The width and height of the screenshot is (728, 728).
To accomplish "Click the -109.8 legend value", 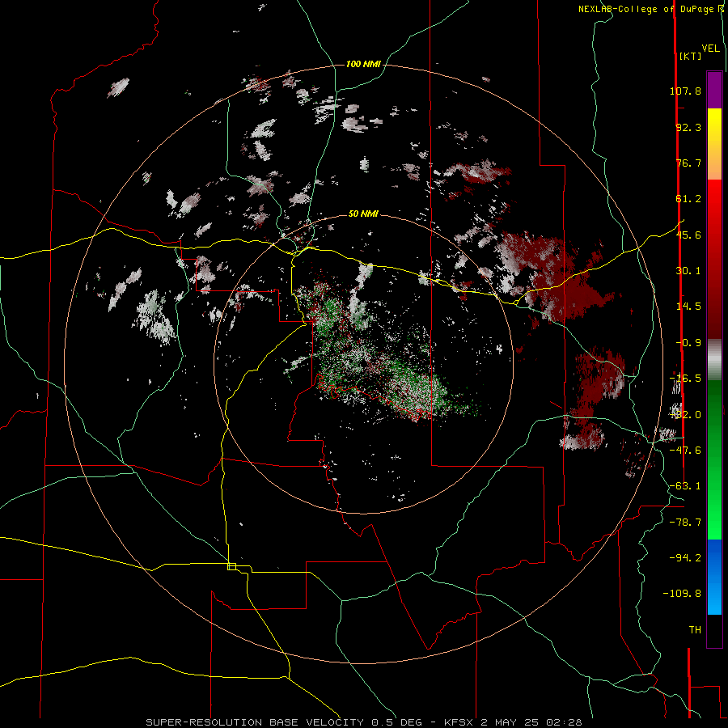I will coord(682,594).
